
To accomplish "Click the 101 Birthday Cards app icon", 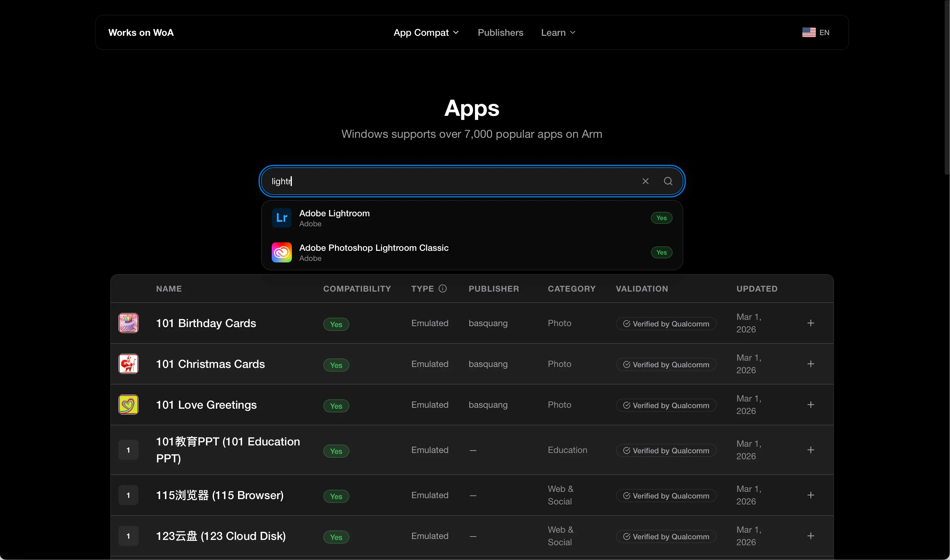I will [x=128, y=323].
